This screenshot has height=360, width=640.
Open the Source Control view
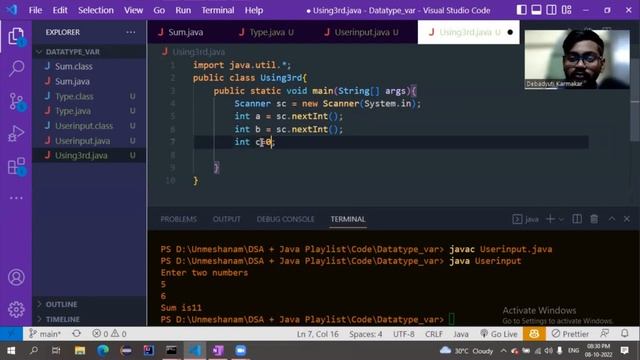coord(16,101)
